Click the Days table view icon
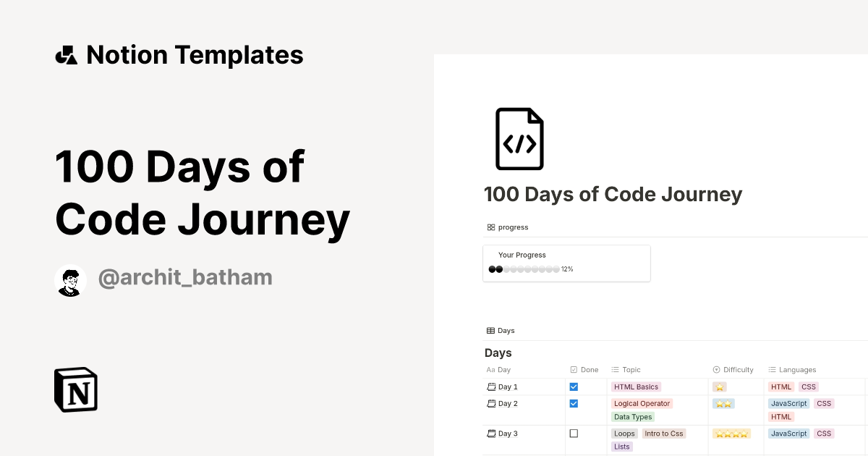This screenshot has width=868, height=456. click(x=491, y=330)
